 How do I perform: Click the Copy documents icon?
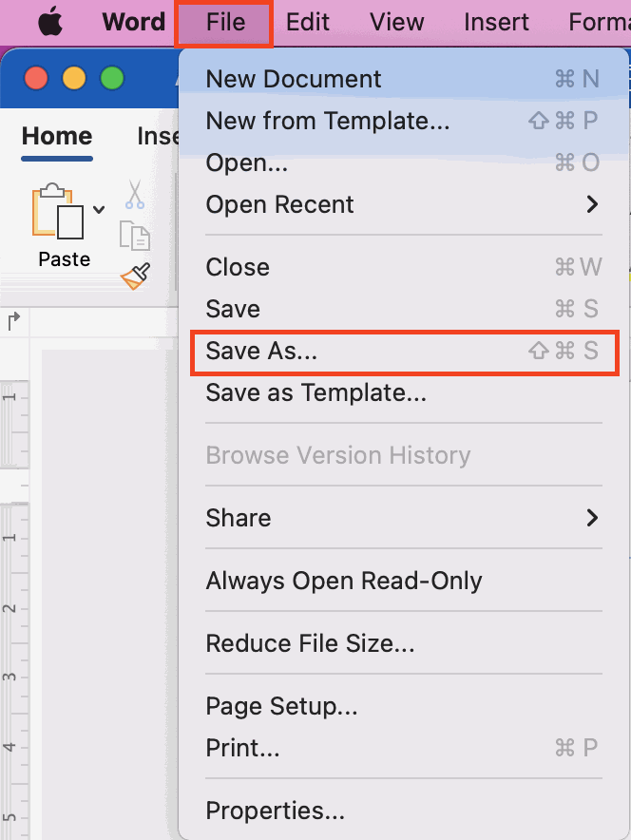[134, 235]
